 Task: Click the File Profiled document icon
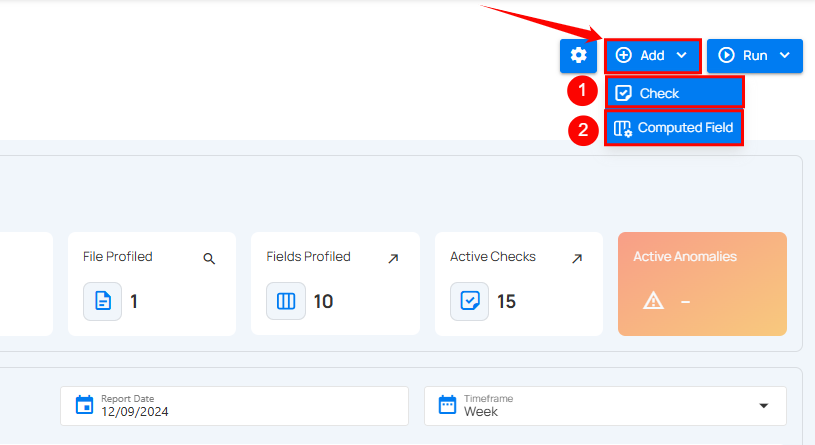(x=102, y=301)
